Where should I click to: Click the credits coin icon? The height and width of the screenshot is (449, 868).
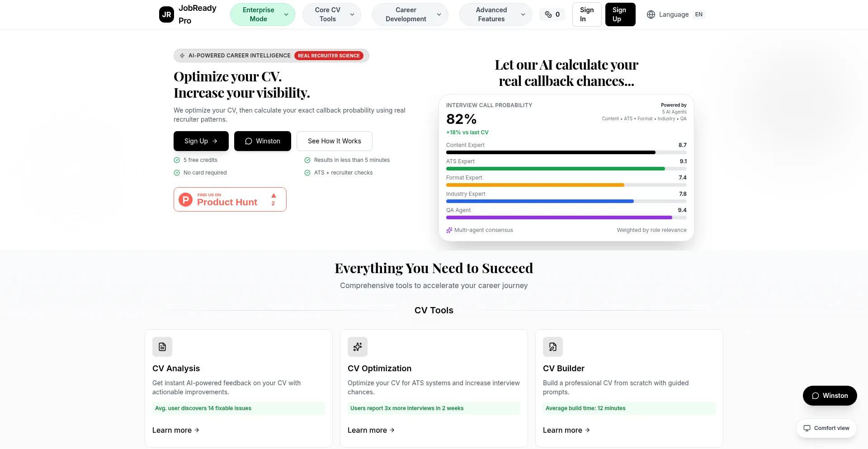(548, 14)
